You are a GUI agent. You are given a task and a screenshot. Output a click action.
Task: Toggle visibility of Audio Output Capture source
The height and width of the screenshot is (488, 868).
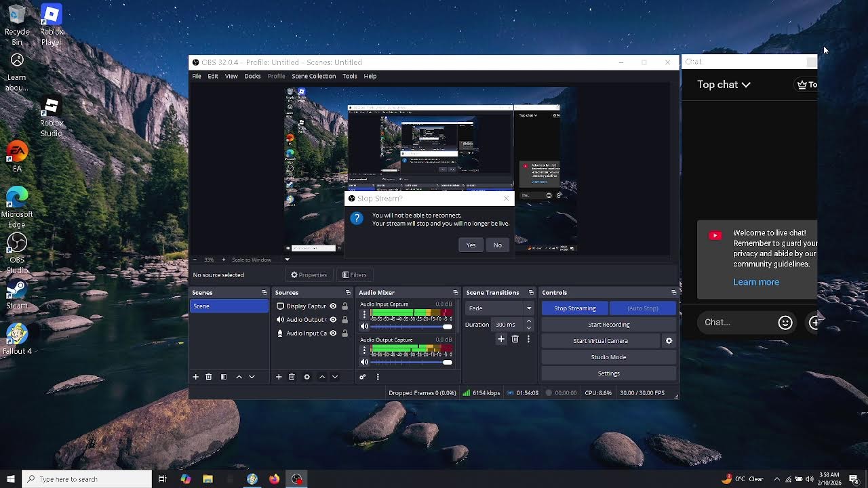[x=333, y=320]
